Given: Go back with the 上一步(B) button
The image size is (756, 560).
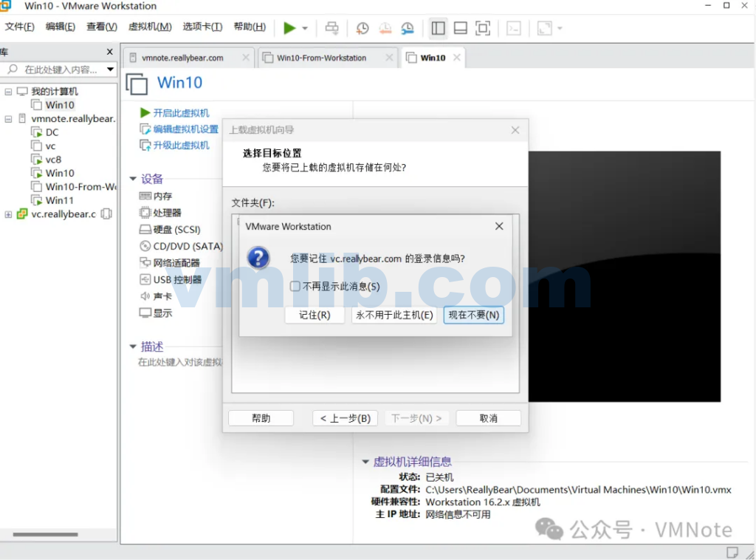Looking at the screenshot, I should coord(346,418).
